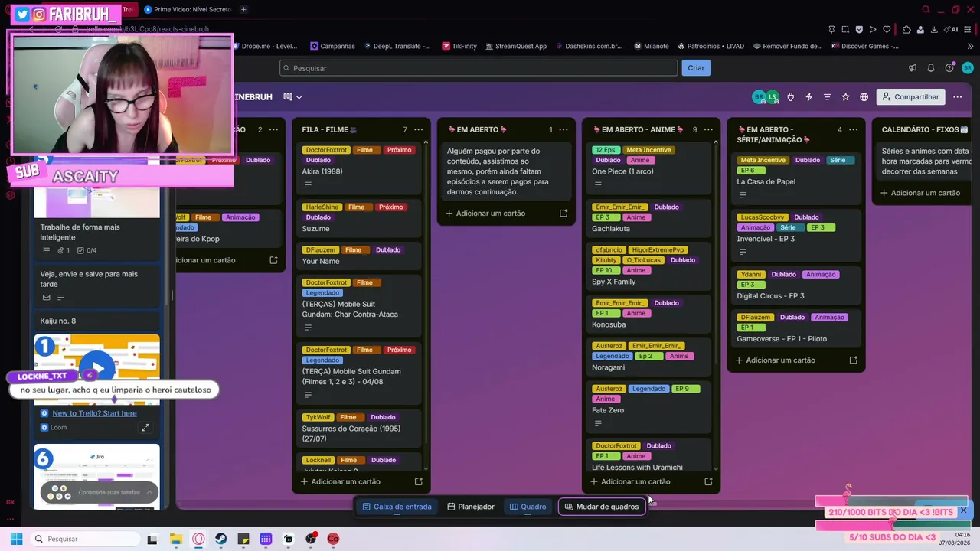The height and width of the screenshot is (551, 980).
Task: Open the Suzume card
Action: click(x=360, y=218)
